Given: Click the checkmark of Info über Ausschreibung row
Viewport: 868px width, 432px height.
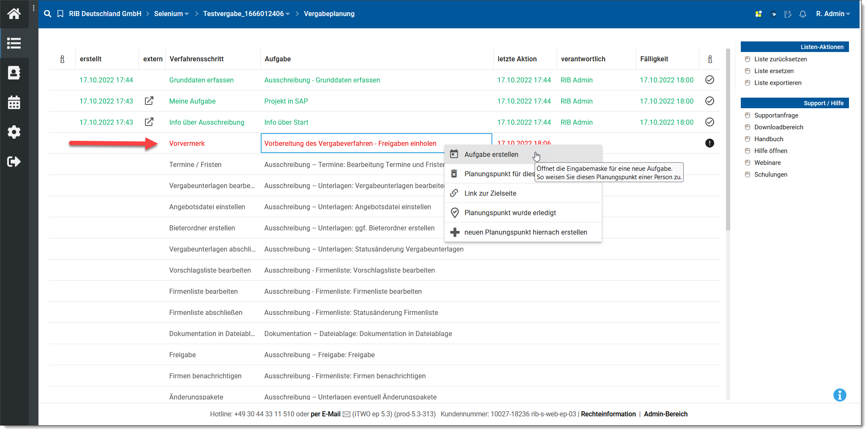Looking at the screenshot, I should [710, 122].
